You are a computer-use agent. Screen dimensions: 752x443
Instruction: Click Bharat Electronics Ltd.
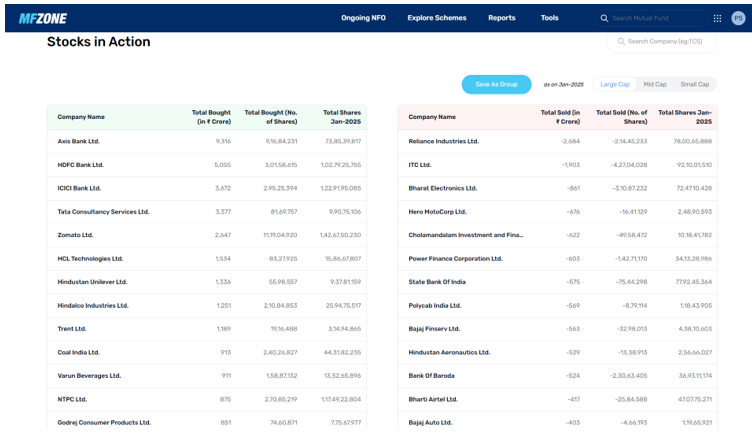click(x=443, y=188)
